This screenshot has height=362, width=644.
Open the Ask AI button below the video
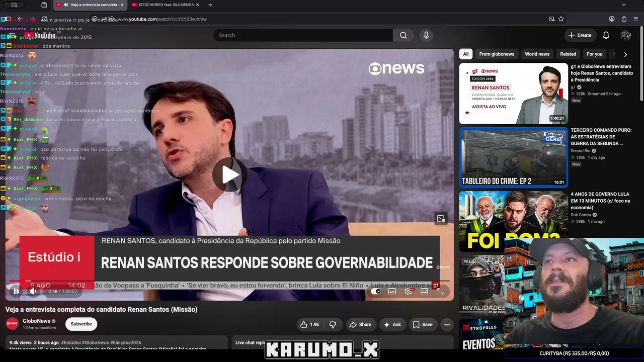point(392,325)
